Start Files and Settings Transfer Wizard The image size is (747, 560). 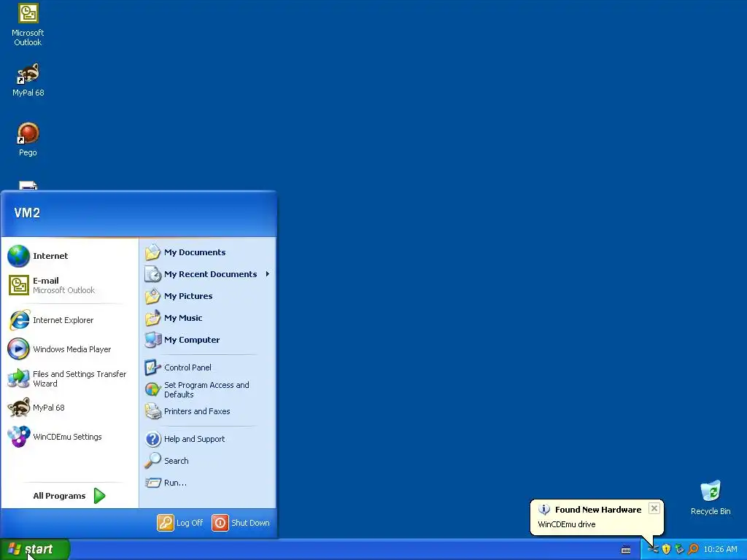(x=69, y=378)
